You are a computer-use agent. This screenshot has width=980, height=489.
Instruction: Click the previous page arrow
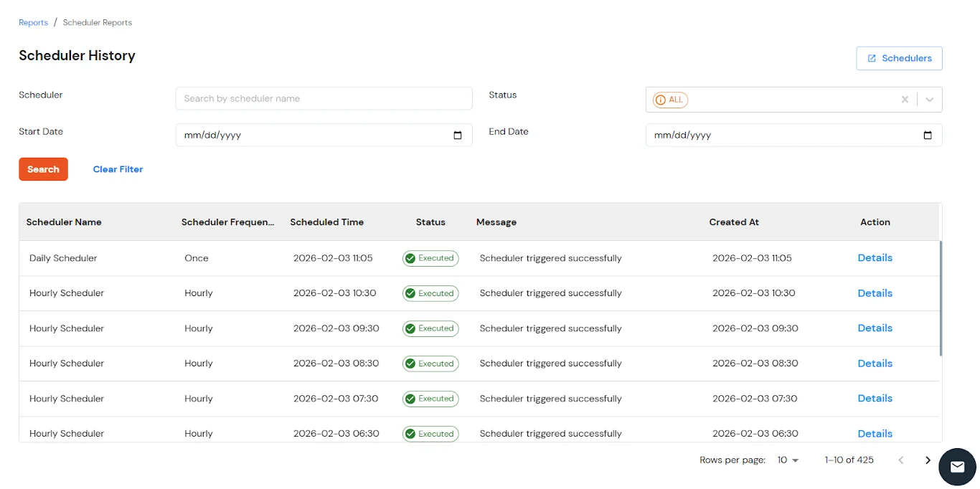point(901,460)
